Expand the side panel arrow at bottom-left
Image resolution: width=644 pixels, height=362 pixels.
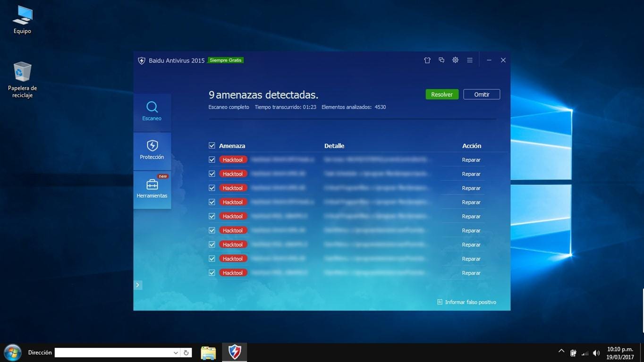138,285
